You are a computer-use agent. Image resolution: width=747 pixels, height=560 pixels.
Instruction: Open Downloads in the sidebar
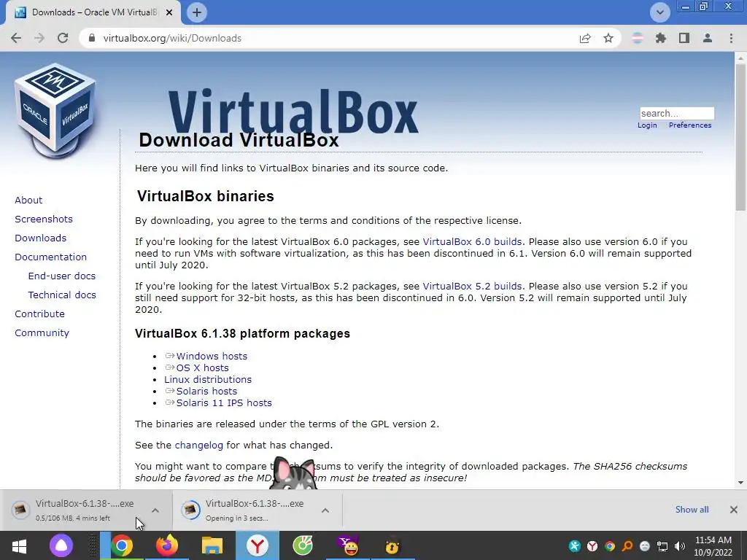[x=41, y=238]
